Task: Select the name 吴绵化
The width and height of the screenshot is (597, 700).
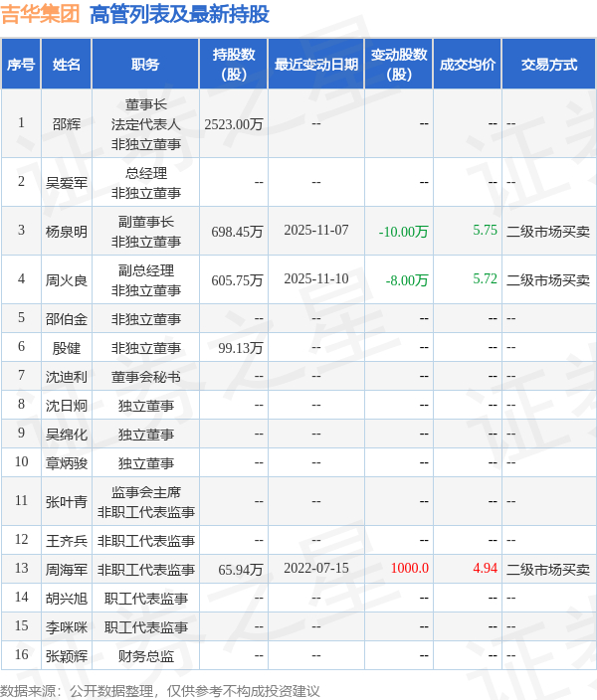Action: pos(67,435)
